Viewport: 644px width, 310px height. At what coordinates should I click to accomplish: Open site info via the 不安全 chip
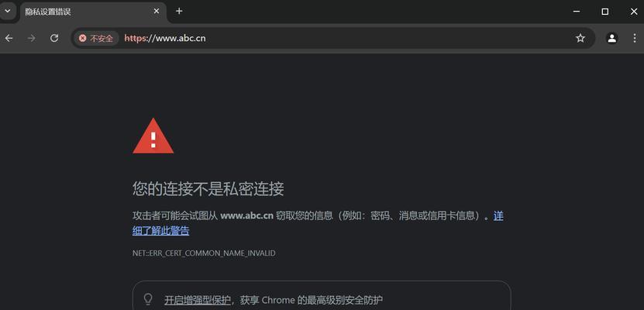[x=96, y=38]
